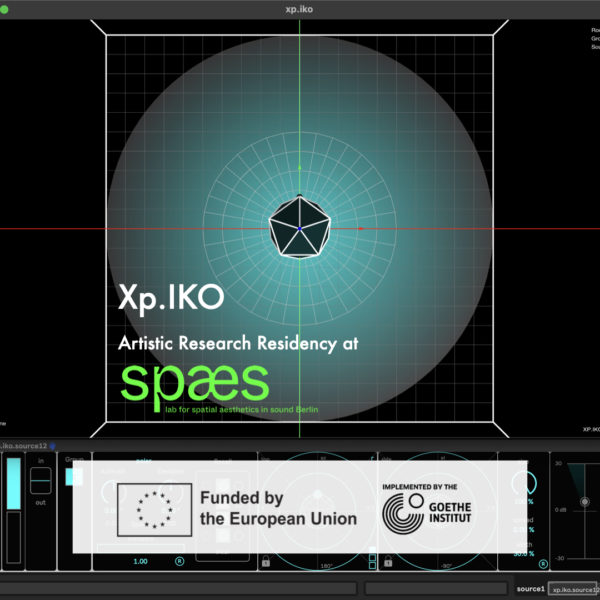The height and width of the screenshot is (600, 600).
Task: Click the gain fader handle near 0 dB
Action: (x=585, y=502)
